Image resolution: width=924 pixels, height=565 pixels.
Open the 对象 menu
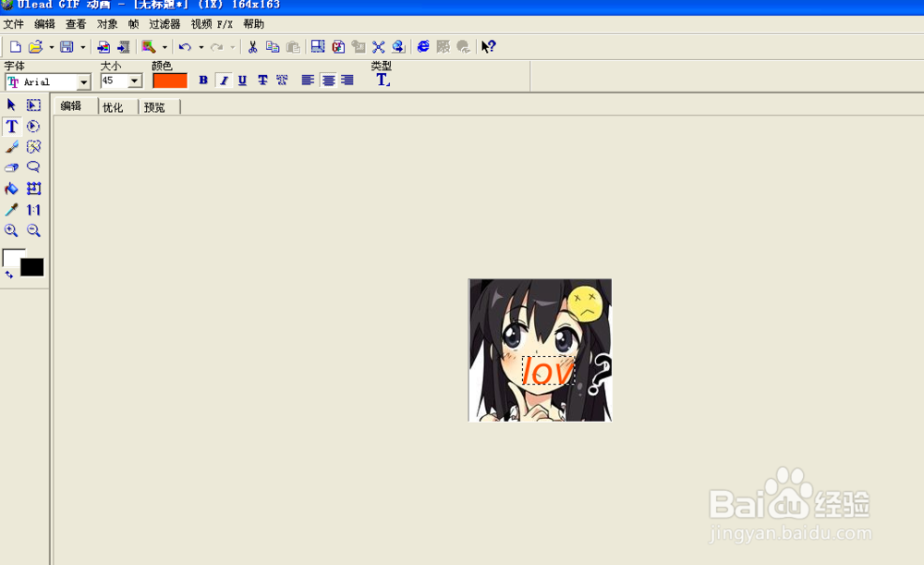[107, 24]
